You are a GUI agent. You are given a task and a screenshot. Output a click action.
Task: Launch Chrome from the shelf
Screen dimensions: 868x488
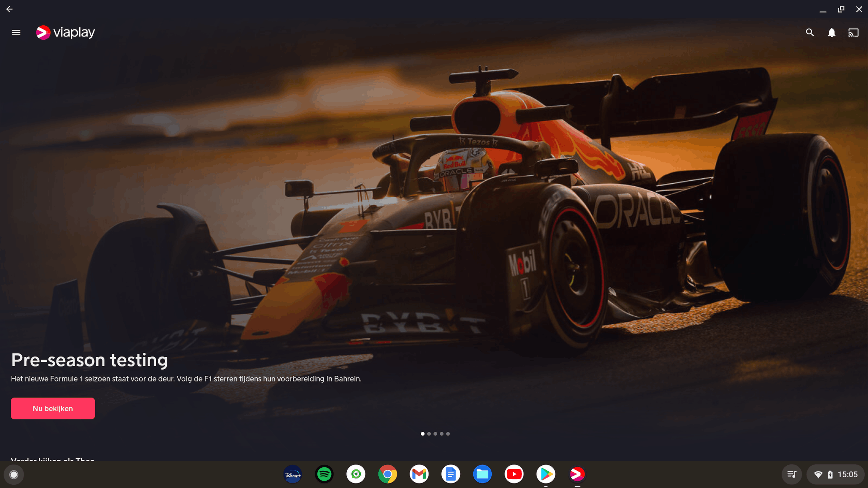click(388, 474)
